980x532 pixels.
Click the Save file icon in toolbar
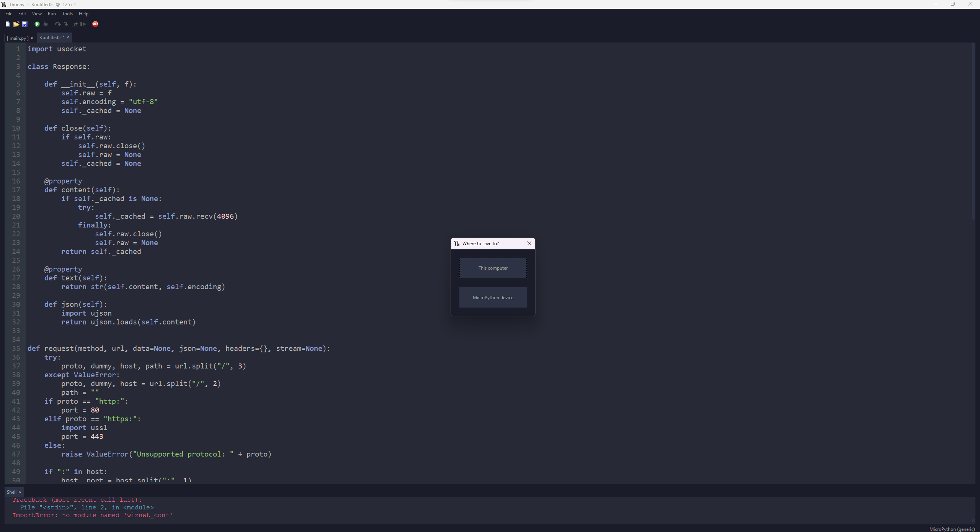click(24, 24)
